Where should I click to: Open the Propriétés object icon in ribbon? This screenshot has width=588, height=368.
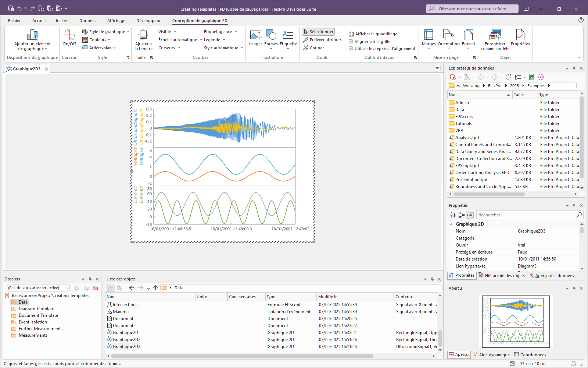pos(520,35)
